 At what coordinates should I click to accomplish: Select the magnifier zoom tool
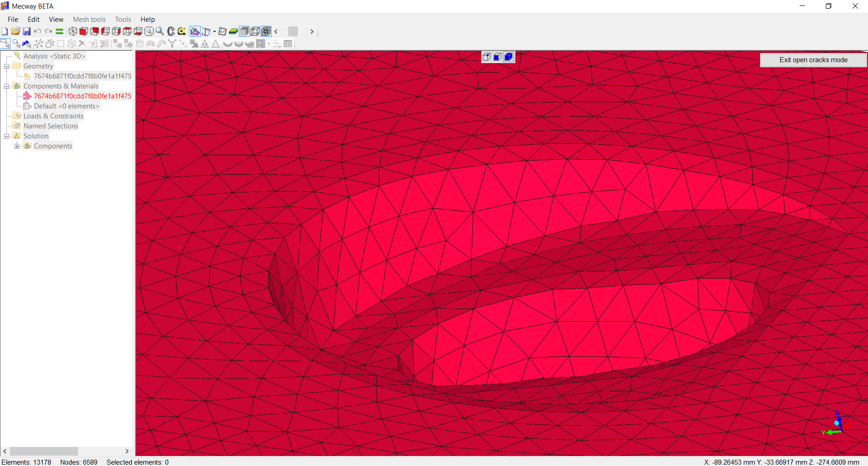click(x=160, y=31)
